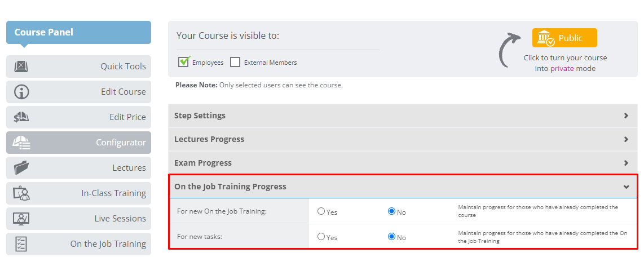Click the Lectures folder icon
Image resolution: width=644 pixels, height=257 pixels.
pyautogui.click(x=21, y=168)
